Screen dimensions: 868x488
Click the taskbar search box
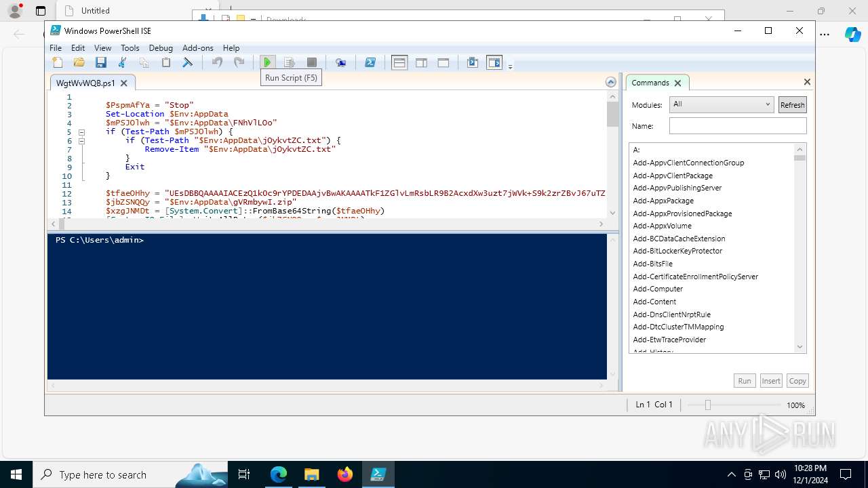(130, 474)
